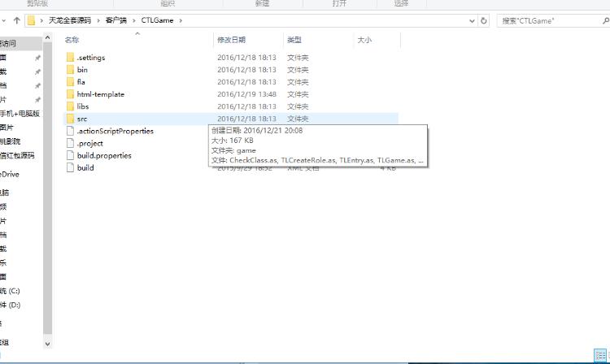The image size is (610, 364).
Task: Expand chevron after 客户端 breadcrumb
Action: [x=134, y=20]
